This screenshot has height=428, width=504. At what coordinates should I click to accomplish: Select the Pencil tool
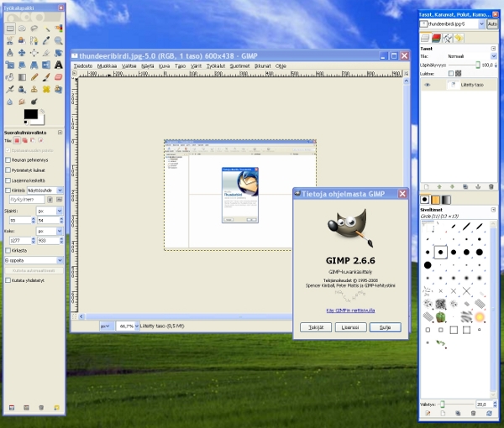pos(34,77)
